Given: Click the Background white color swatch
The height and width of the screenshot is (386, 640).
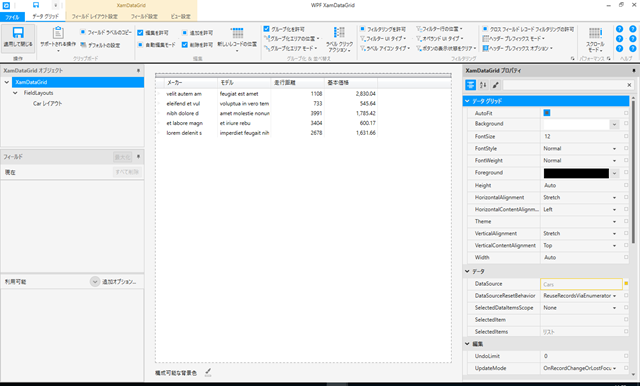Looking at the screenshot, I should tap(576, 124).
